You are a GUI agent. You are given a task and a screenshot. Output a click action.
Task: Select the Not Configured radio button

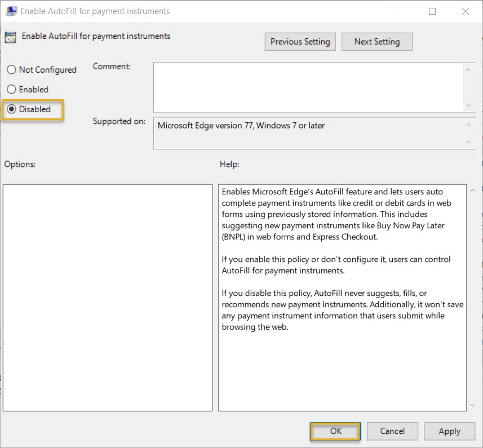pyautogui.click(x=10, y=69)
